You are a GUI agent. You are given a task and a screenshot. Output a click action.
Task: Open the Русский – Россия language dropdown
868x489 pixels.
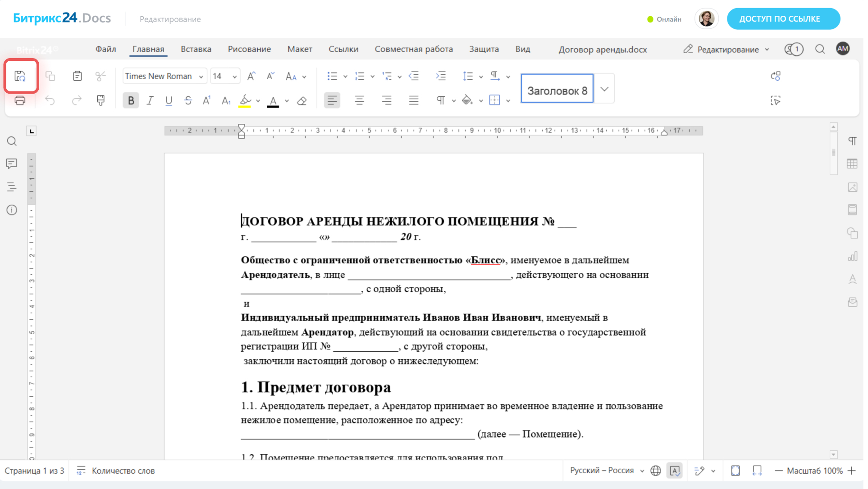(x=607, y=471)
